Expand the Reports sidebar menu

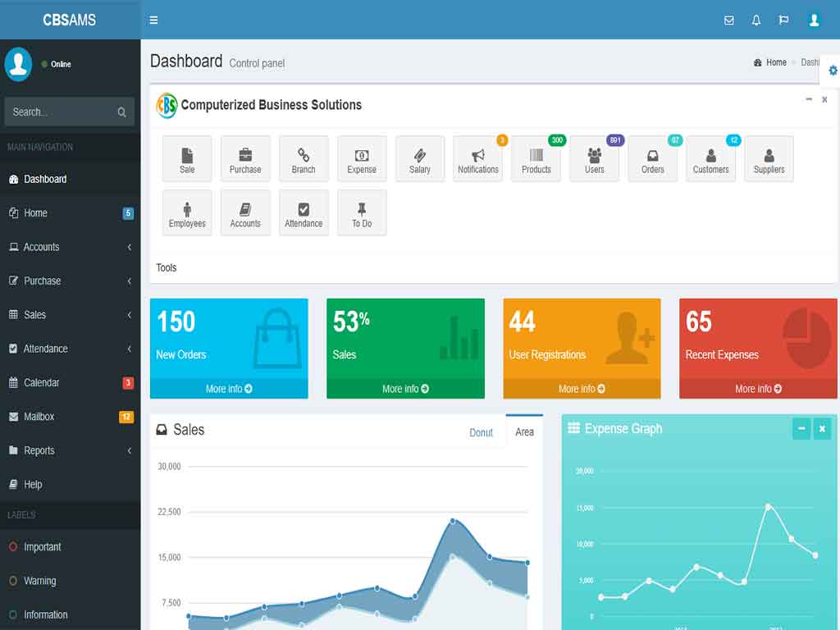pyautogui.click(x=70, y=450)
